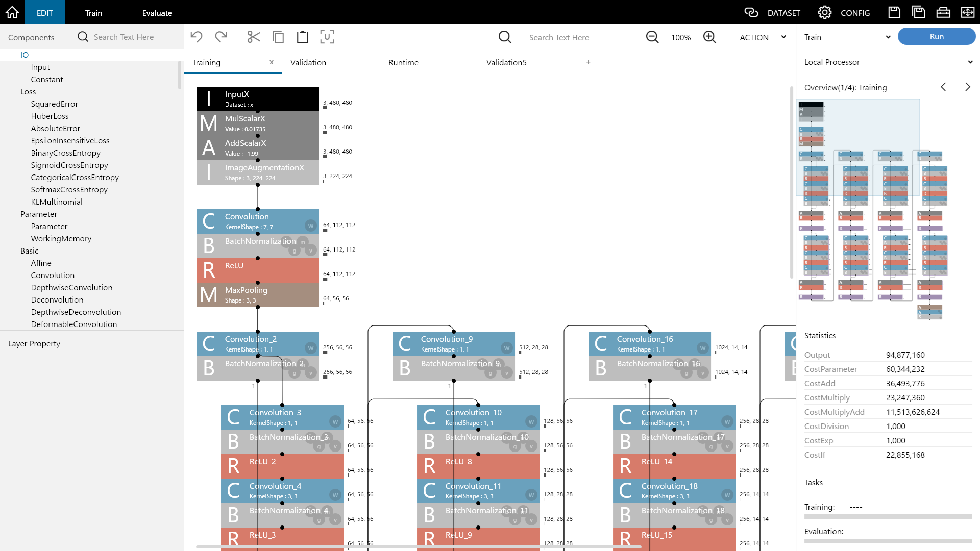Open the Train mode dropdown
The height and width of the screenshot is (551, 980).
click(x=847, y=37)
